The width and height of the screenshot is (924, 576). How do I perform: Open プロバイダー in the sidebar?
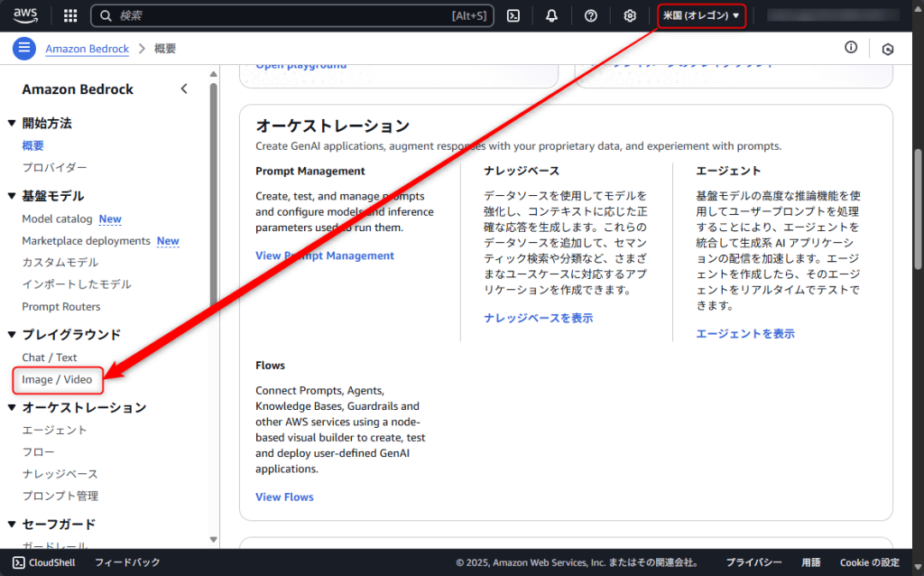pos(54,167)
